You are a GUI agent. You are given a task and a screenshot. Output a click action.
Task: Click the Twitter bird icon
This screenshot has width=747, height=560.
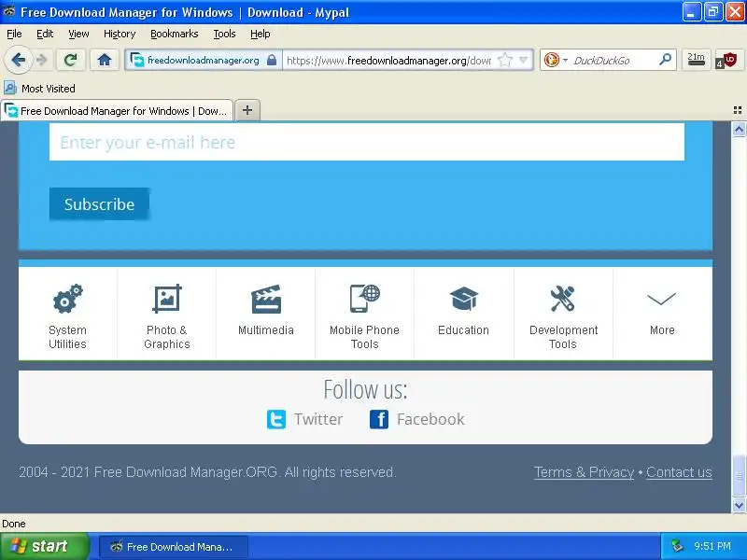tap(276, 419)
